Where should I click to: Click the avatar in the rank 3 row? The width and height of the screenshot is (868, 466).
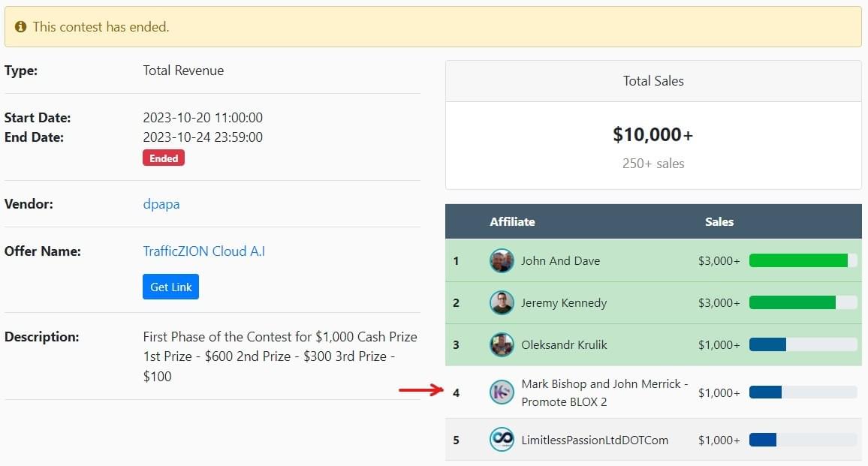(x=502, y=345)
